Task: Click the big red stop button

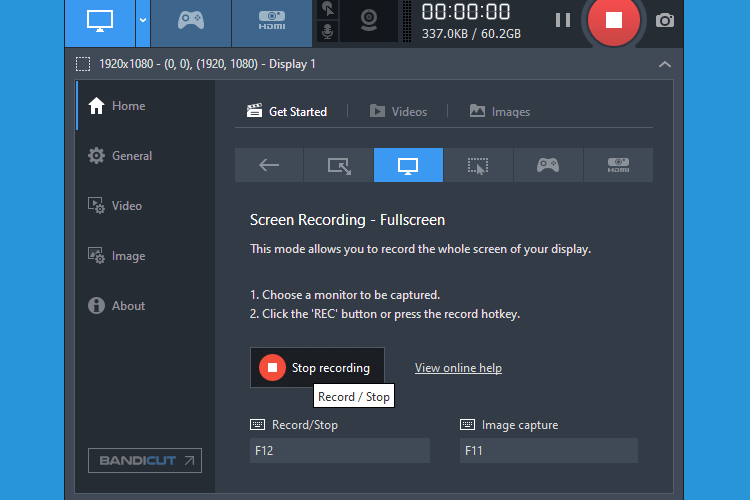Action: (614, 20)
